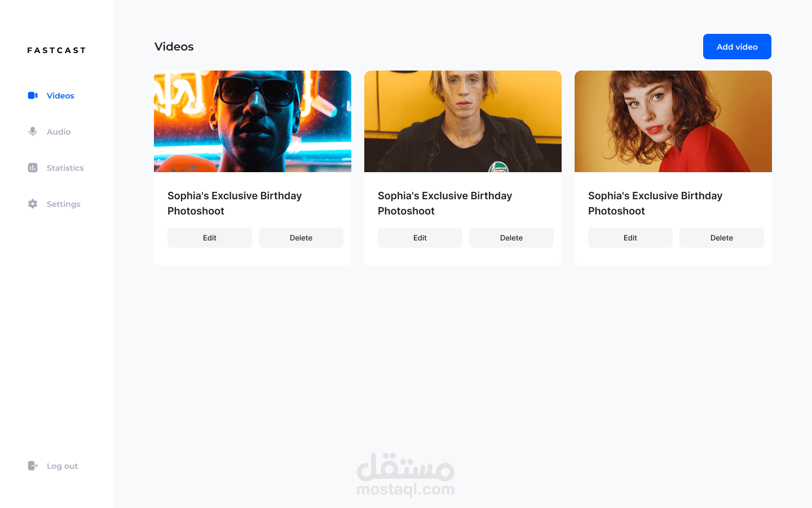Delete the video with sunglasses man thumbnail

[x=301, y=238]
